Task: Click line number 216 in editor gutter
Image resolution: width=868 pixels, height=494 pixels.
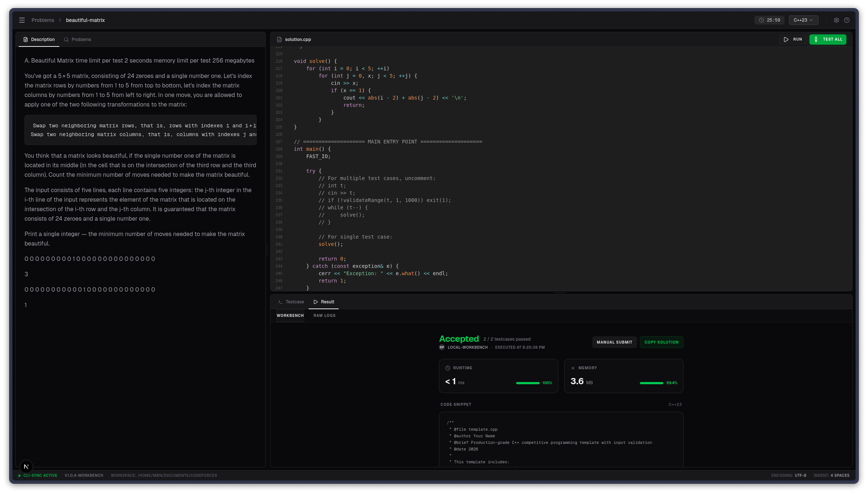Action: (279, 61)
